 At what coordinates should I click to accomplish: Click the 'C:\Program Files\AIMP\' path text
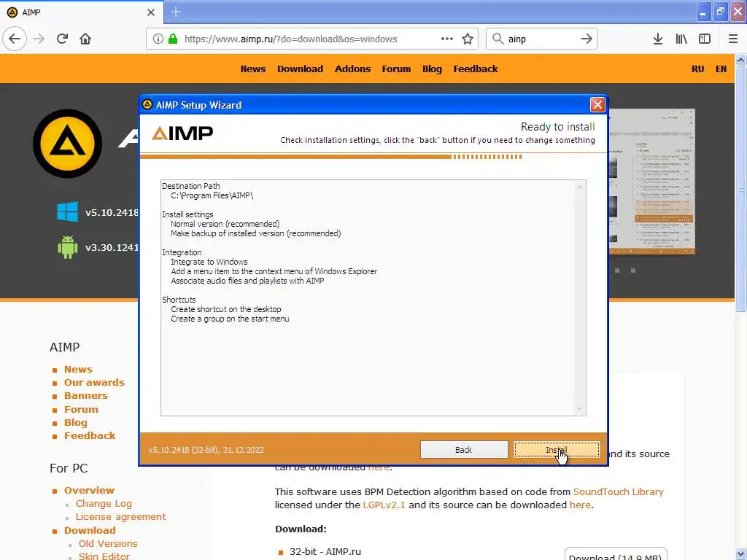pyautogui.click(x=212, y=195)
